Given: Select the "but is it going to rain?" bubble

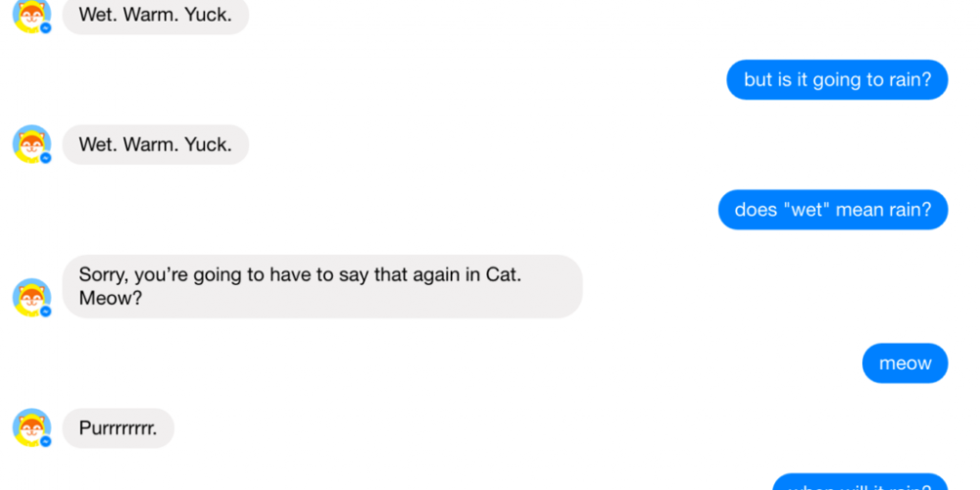Looking at the screenshot, I should coord(837,79).
